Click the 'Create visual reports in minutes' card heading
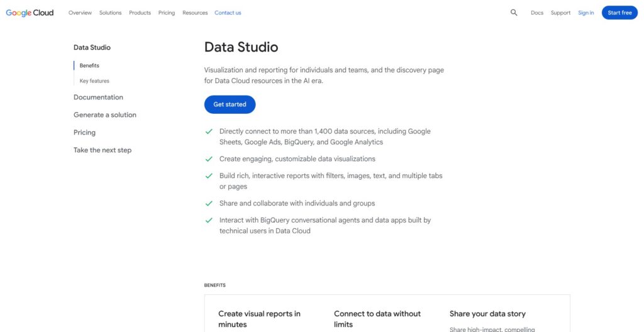 coord(259,319)
